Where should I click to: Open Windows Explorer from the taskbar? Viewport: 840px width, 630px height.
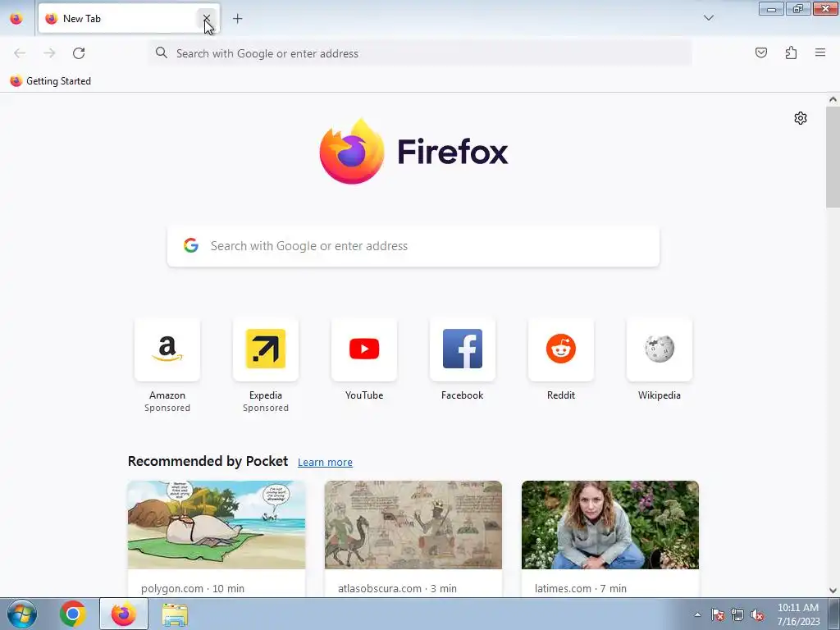click(175, 614)
